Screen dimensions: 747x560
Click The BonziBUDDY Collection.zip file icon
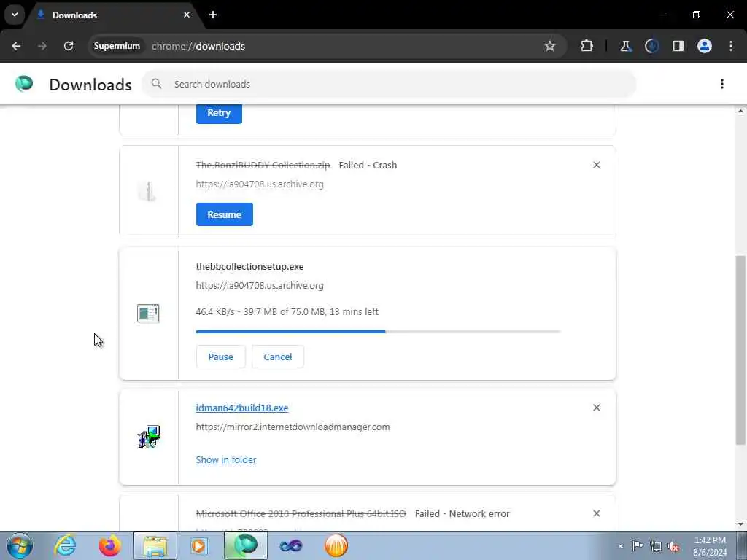147,191
